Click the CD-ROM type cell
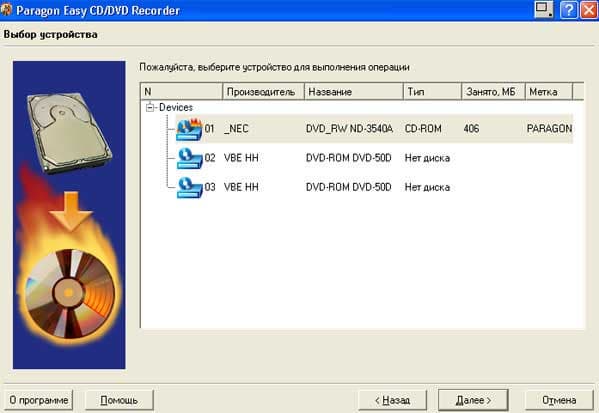599x413 pixels. tap(423, 129)
